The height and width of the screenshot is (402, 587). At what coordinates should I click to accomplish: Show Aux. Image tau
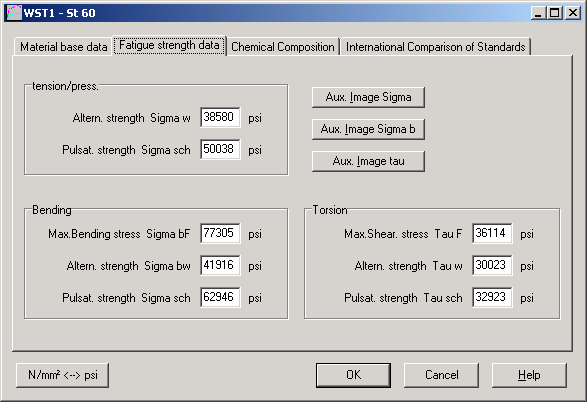pos(368,161)
